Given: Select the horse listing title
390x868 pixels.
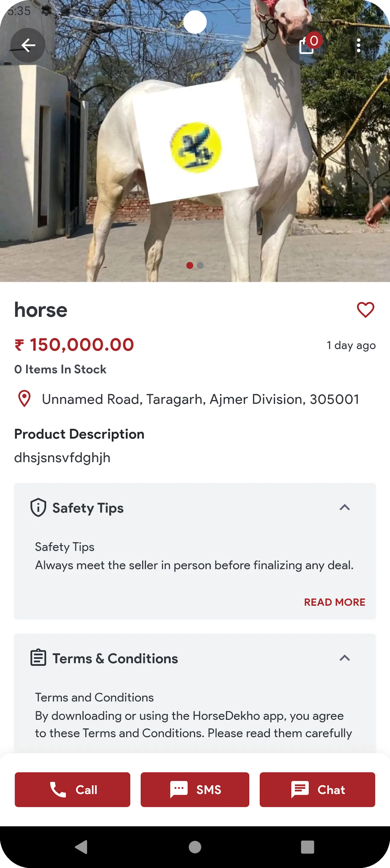Looking at the screenshot, I should [x=40, y=310].
